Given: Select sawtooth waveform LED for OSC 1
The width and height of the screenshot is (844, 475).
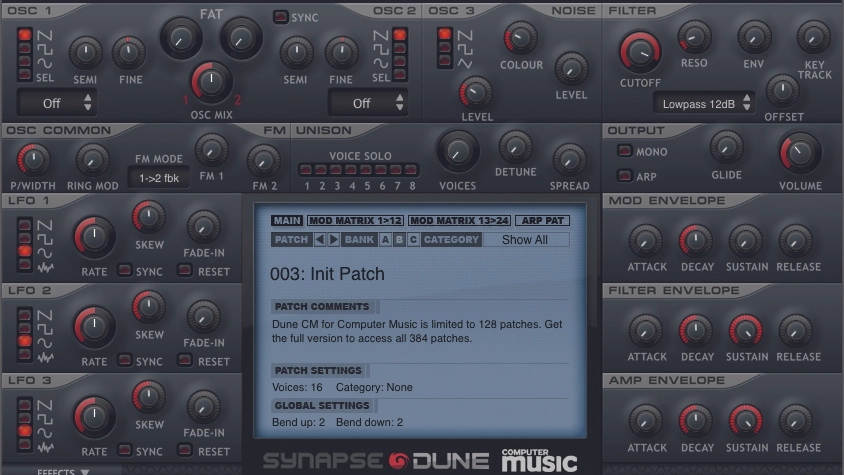Looking at the screenshot, I should [x=25, y=36].
